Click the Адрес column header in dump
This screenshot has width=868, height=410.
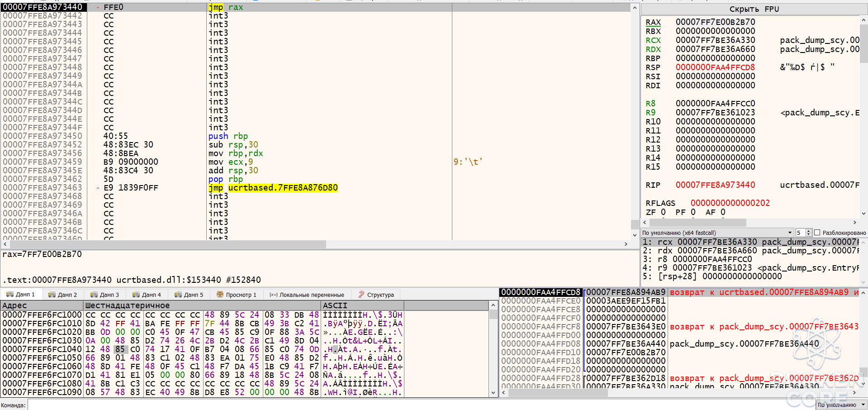point(42,305)
